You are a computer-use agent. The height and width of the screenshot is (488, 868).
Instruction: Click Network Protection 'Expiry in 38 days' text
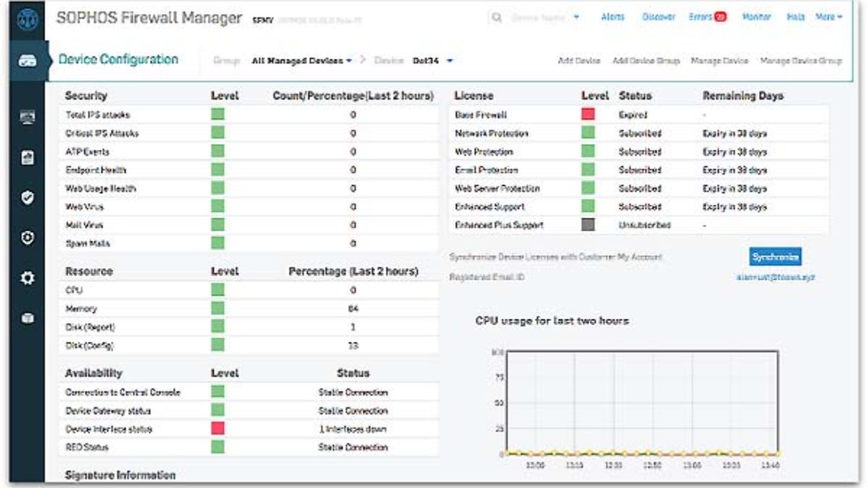tap(734, 134)
